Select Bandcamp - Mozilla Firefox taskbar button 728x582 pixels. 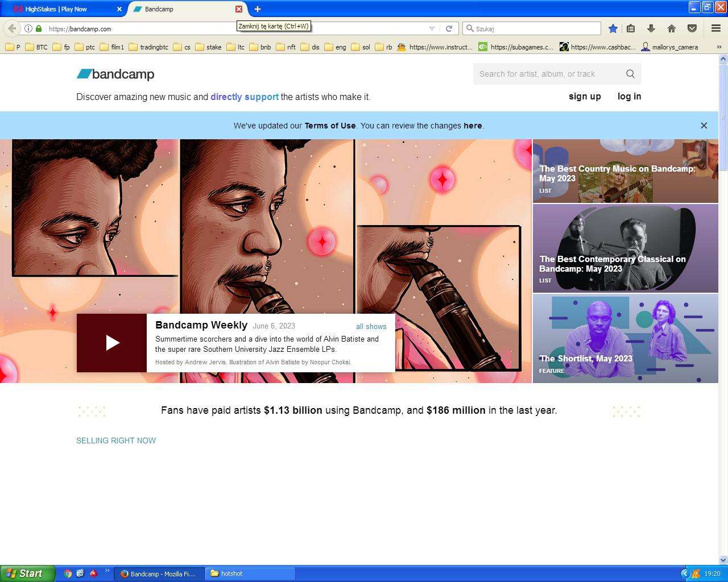coord(159,573)
